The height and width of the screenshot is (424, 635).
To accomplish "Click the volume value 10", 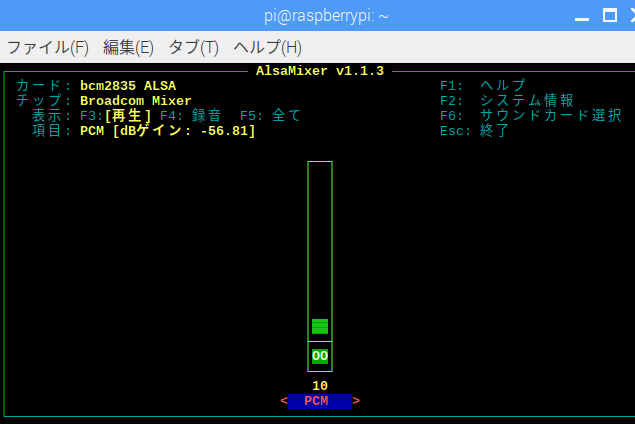I will (320, 386).
